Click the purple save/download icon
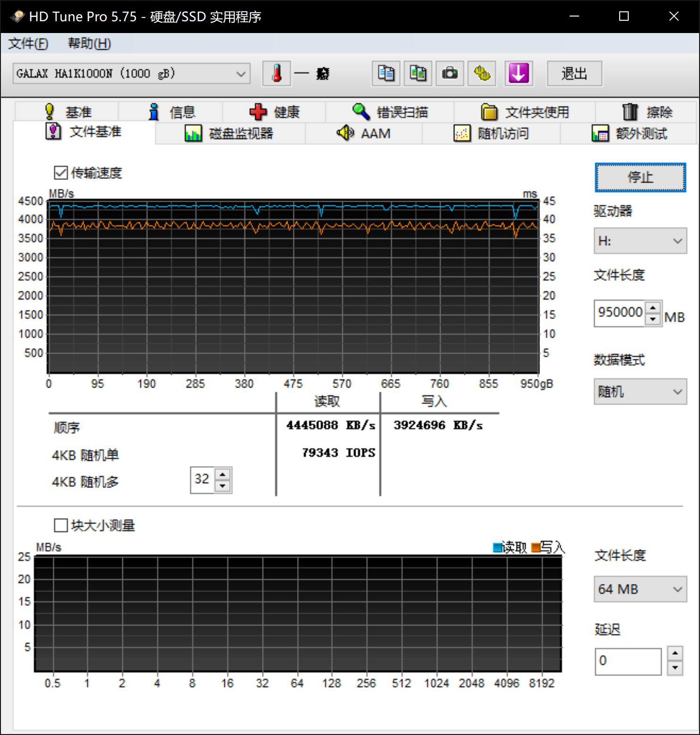This screenshot has height=735, width=700. (x=518, y=74)
